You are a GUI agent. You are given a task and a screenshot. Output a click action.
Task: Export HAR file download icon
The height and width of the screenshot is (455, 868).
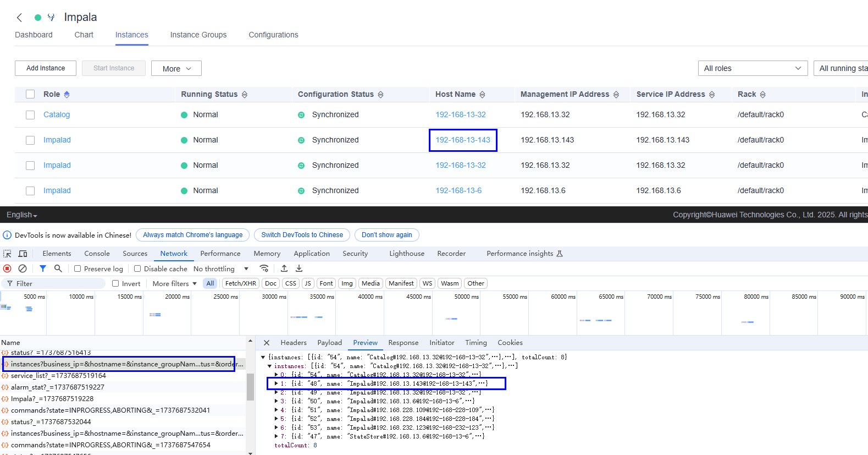299,268
